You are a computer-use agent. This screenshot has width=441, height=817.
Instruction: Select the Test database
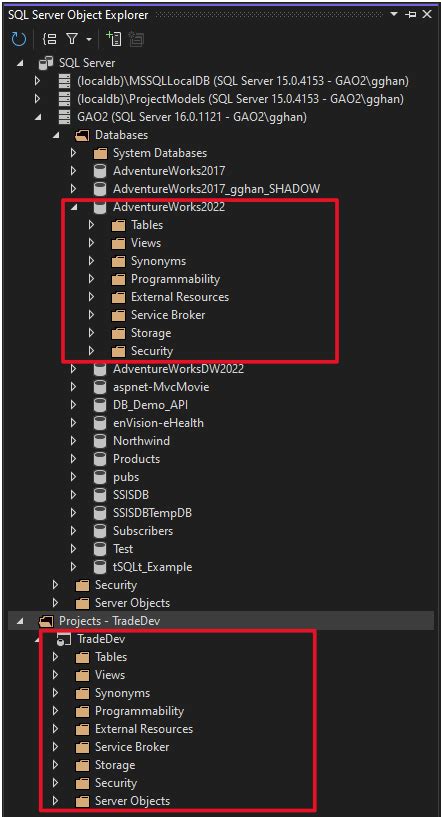[x=123, y=549]
